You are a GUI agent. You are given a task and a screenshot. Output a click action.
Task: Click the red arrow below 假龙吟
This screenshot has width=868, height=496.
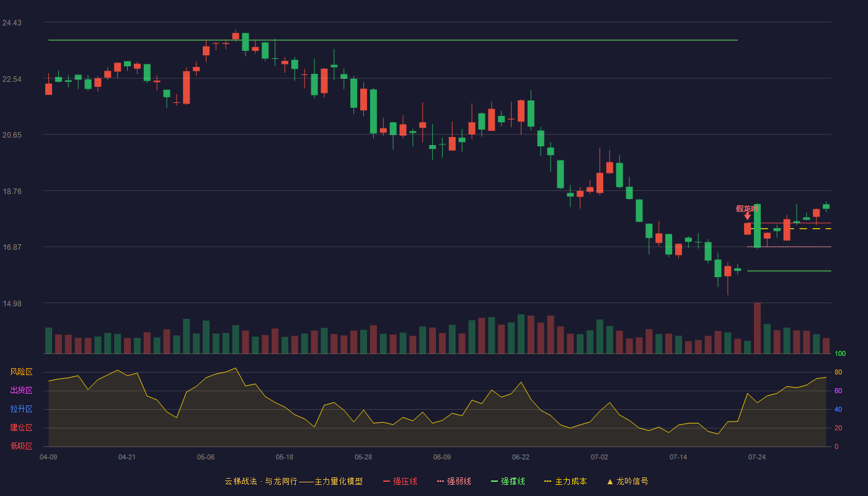747,216
